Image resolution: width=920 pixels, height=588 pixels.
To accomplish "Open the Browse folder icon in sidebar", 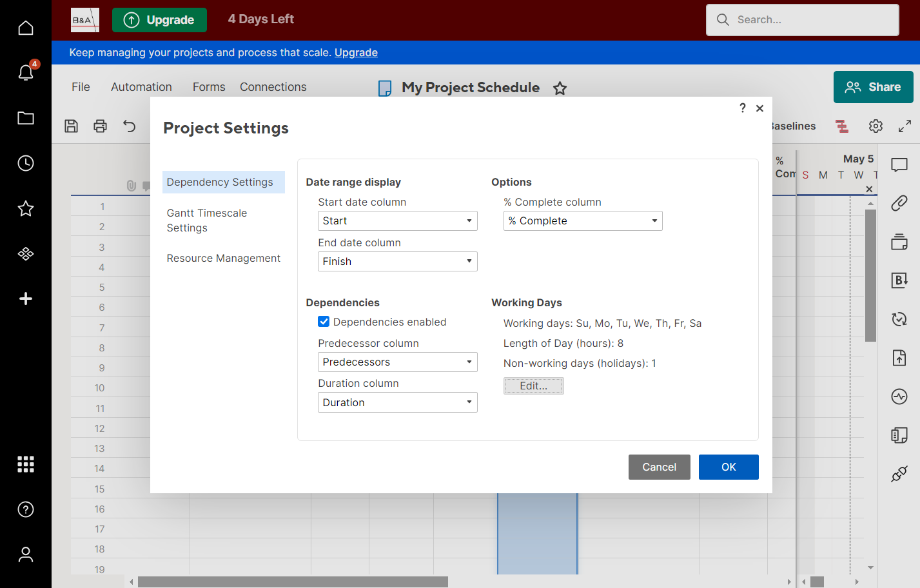I will [x=26, y=118].
